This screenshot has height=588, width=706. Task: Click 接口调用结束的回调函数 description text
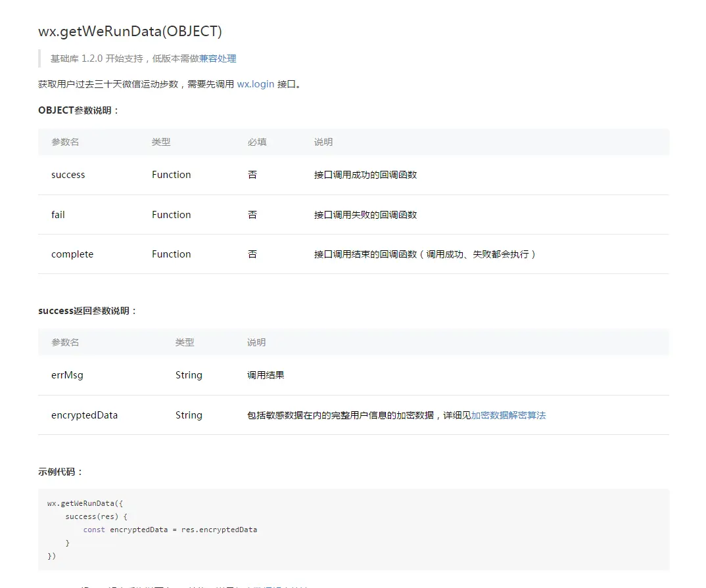pos(425,254)
